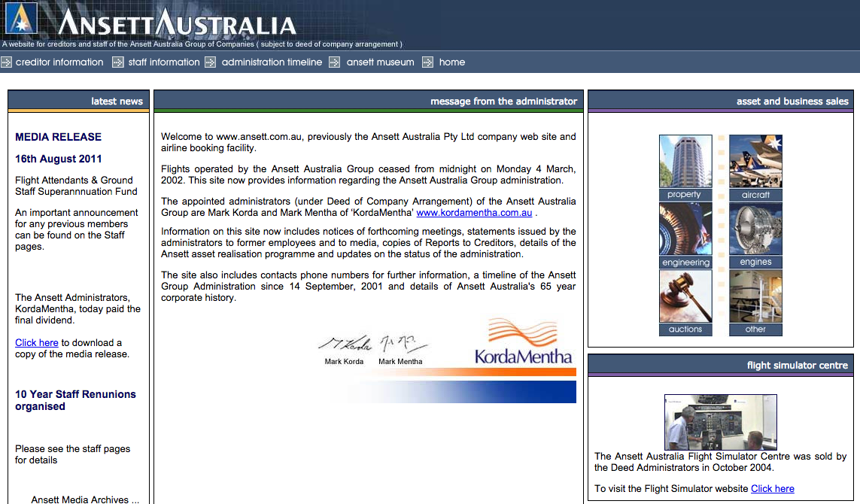Viewport: 860px width, 504px height.
Task: Click arrow icon beside ansett museum
Action: click(334, 62)
